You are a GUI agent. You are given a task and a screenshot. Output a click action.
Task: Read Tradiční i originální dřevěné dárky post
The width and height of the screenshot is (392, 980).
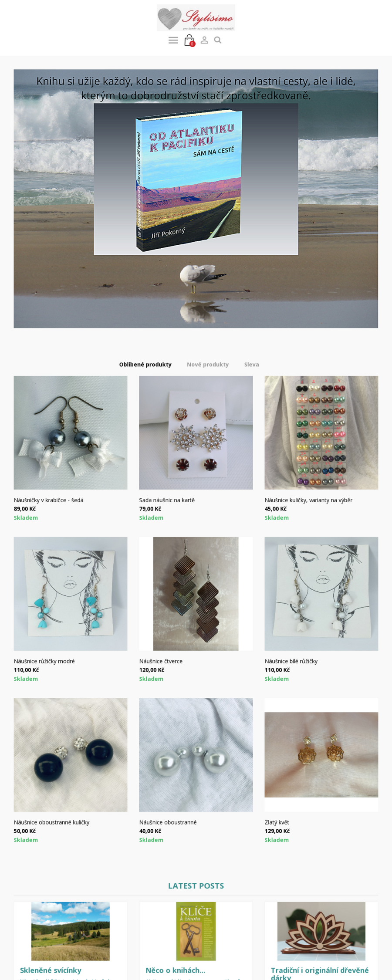(x=320, y=973)
